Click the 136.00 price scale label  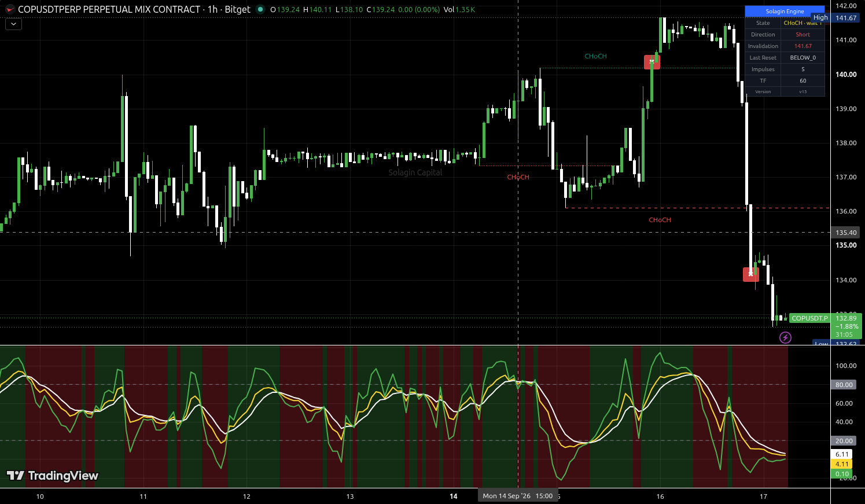click(846, 211)
